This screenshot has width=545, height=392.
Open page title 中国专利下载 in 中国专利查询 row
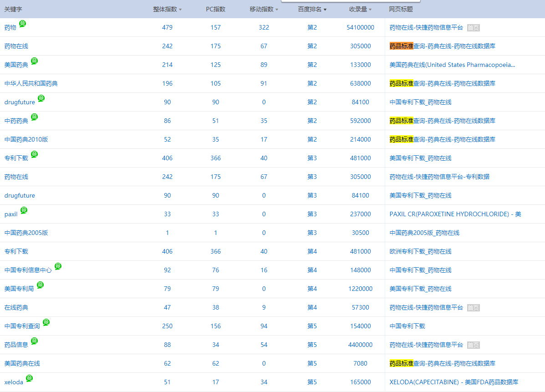[x=407, y=326]
